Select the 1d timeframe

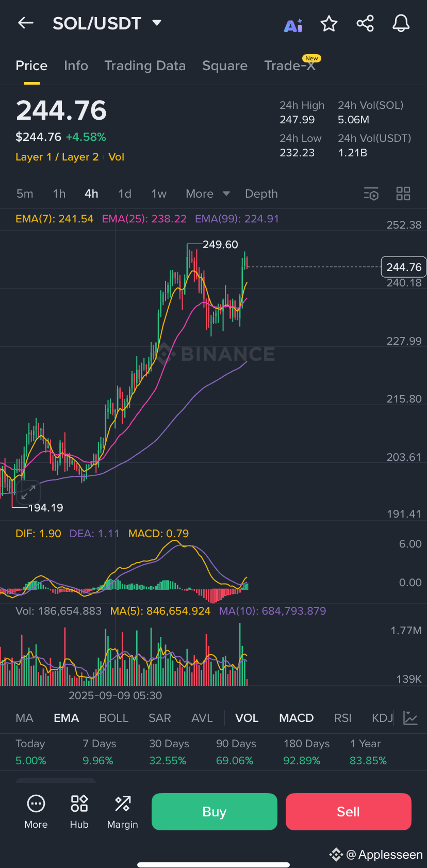click(125, 194)
